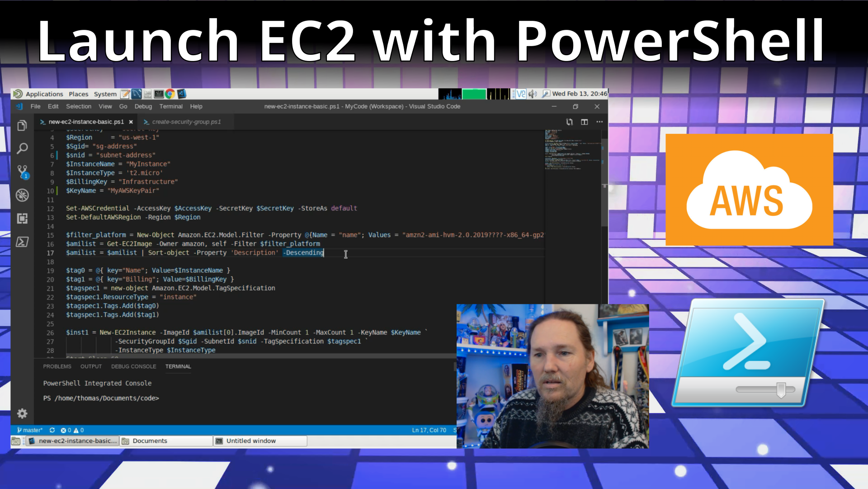Expand the file breadcrumb dropdown in editor
This screenshot has width=868, height=489.
(x=86, y=122)
